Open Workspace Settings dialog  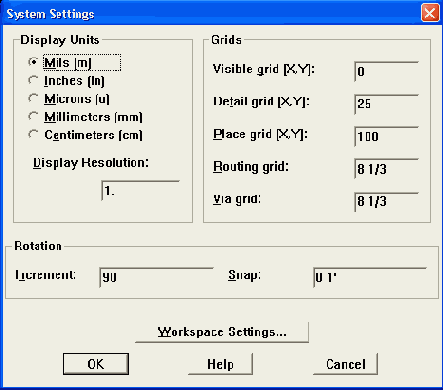pyautogui.click(x=222, y=332)
